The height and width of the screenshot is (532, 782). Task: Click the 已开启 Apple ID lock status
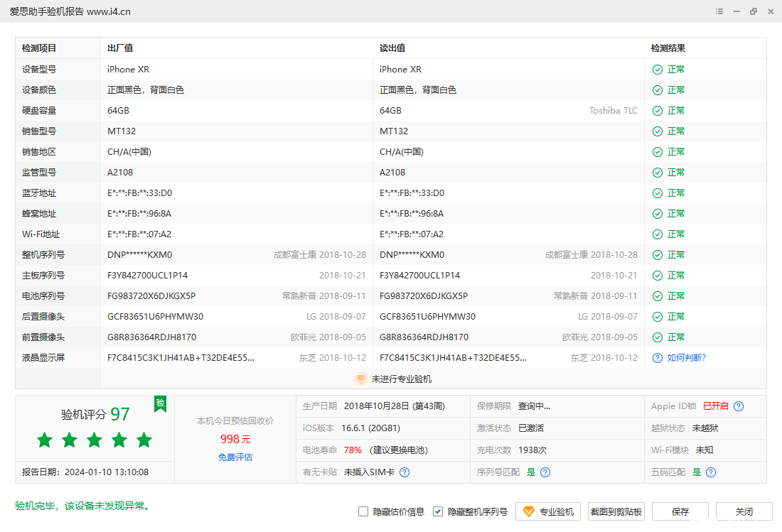coord(716,406)
